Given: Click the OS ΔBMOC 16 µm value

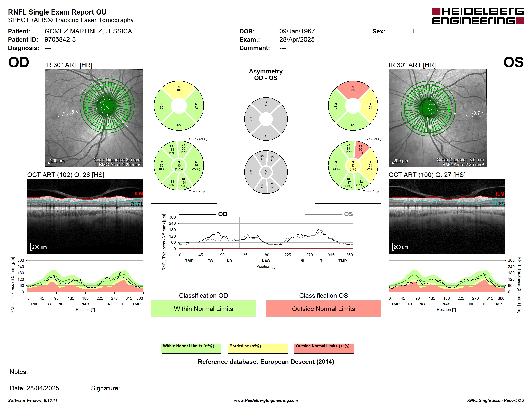Looking at the screenshot, I should click(x=372, y=191).
